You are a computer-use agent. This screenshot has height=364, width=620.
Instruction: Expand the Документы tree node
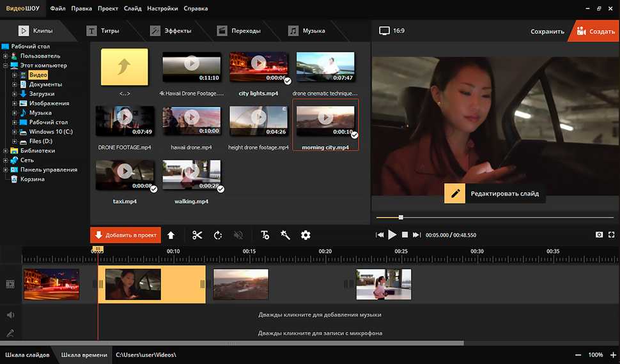pyautogui.click(x=14, y=84)
